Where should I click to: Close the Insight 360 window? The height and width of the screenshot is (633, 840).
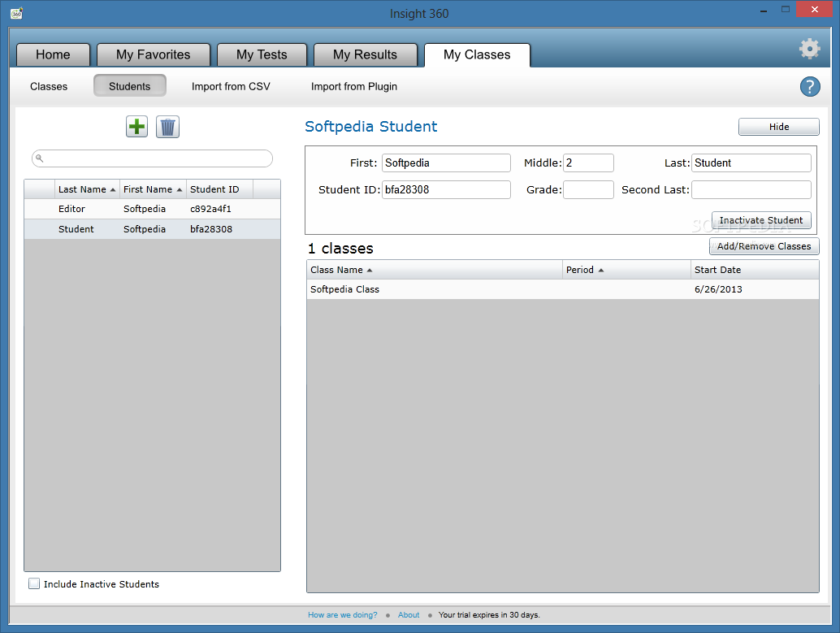(814, 9)
